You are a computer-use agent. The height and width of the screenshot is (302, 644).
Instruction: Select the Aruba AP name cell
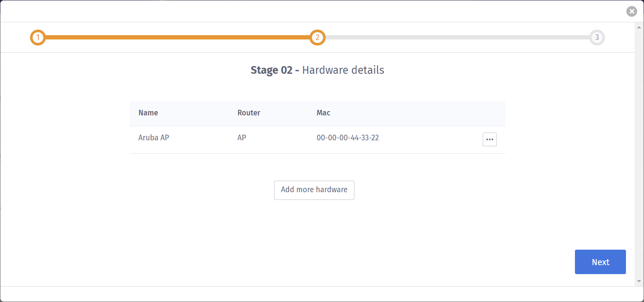pyautogui.click(x=154, y=138)
